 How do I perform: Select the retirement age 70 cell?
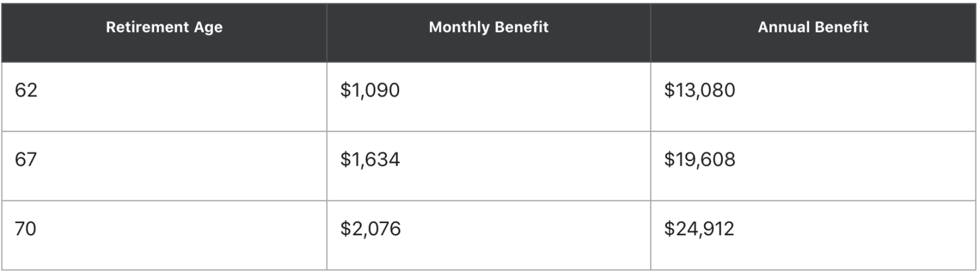26,229
